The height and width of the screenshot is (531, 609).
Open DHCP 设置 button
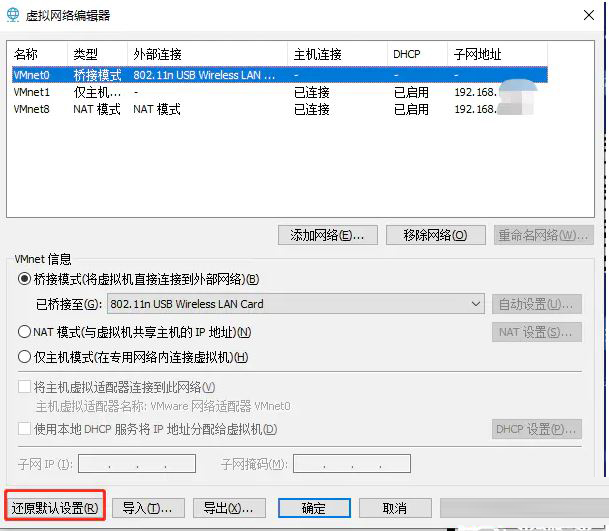pyautogui.click(x=536, y=429)
